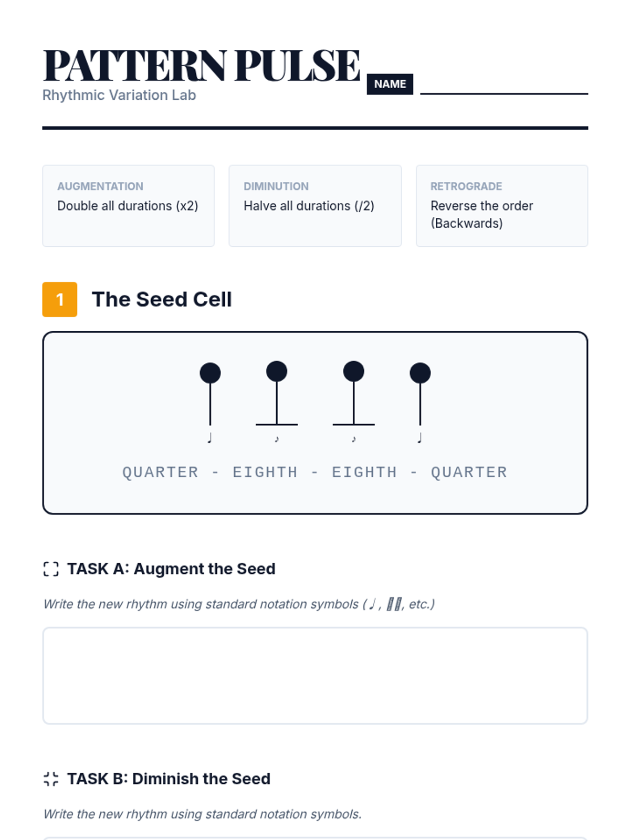The height and width of the screenshot is (840, 630).
Task: Click the QUARTER - EIGHTH - EIGHTH - QUARTER caption
Action: click(x=315, y=472)
